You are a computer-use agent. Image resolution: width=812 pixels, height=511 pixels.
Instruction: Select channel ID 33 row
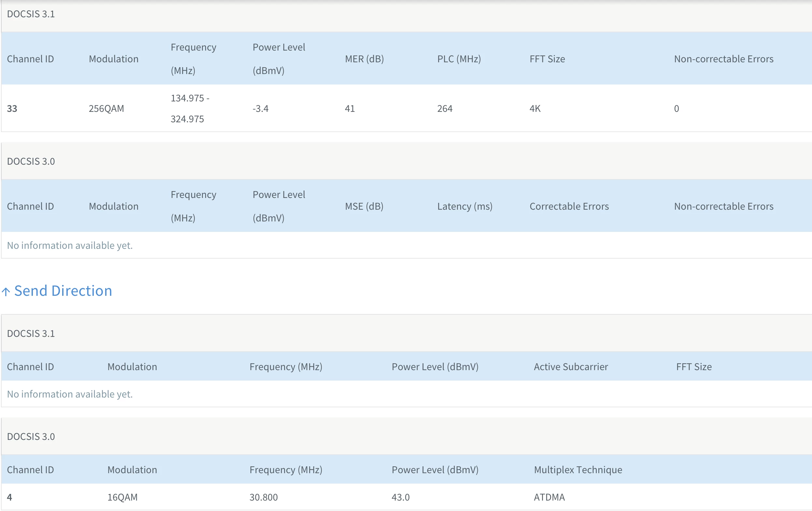[x=12, y=108]
